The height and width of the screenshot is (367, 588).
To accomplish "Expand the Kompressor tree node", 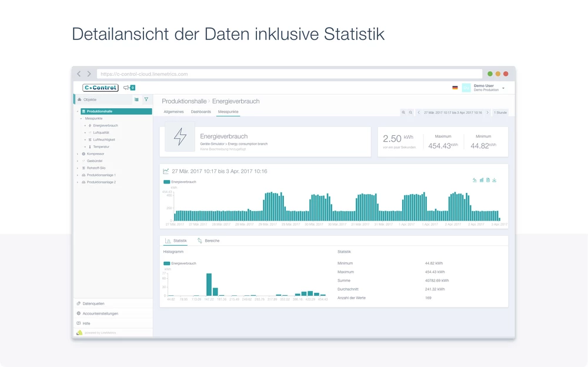I will tap(77, 154).
